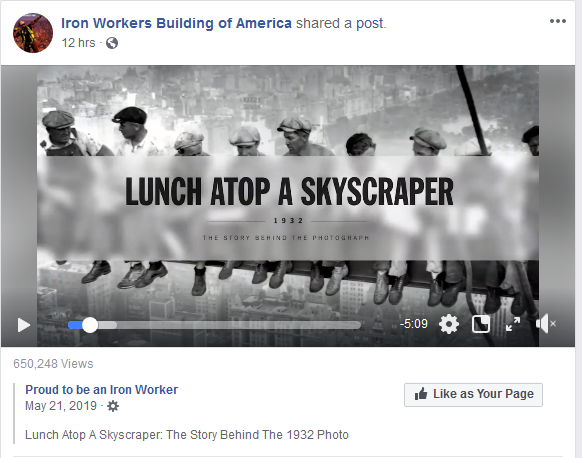582x458 pixels.
Task: Open video quality settings gear
Action: tap(449, 324)
